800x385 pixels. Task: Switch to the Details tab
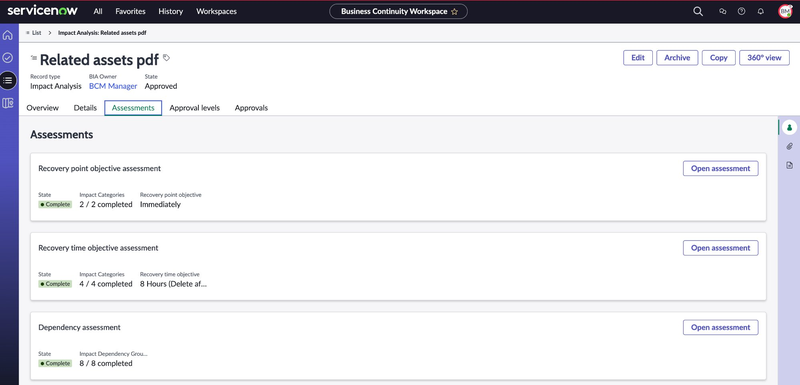85,108
